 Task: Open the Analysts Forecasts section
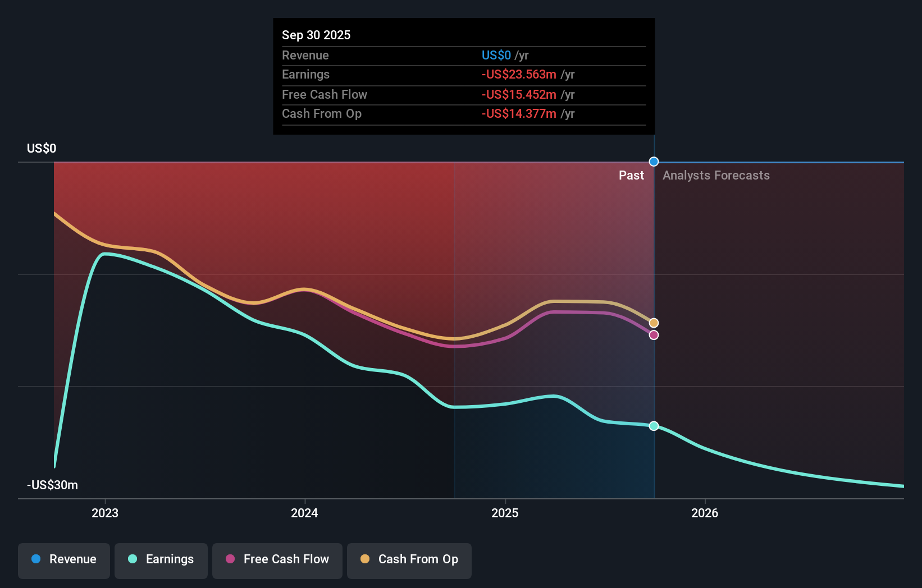click(716, 175)
